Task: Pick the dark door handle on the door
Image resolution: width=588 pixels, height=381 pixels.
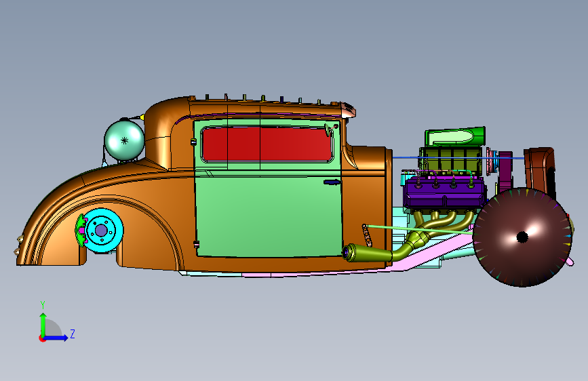Action: (332, 182)
